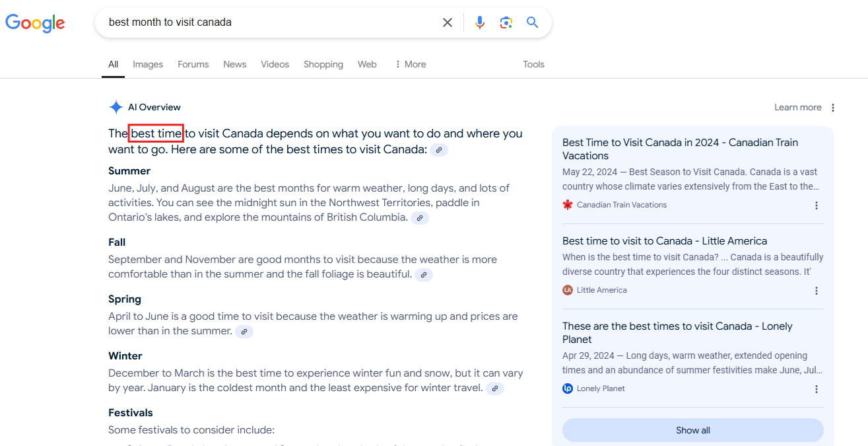
Task: Open the Little America best time article
Action: click(664, 241)
